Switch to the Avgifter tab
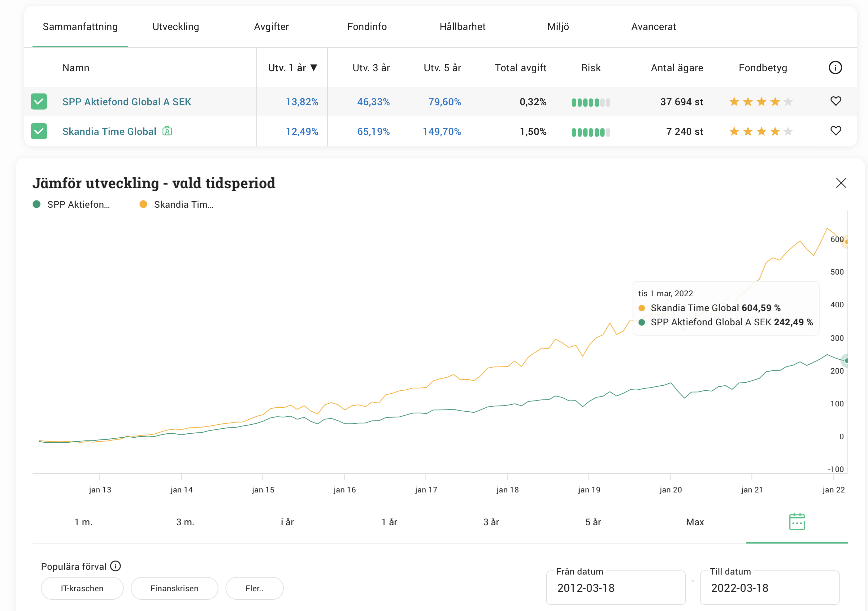The width and height of the screenshot is (868, 611). tap(271, 27)
